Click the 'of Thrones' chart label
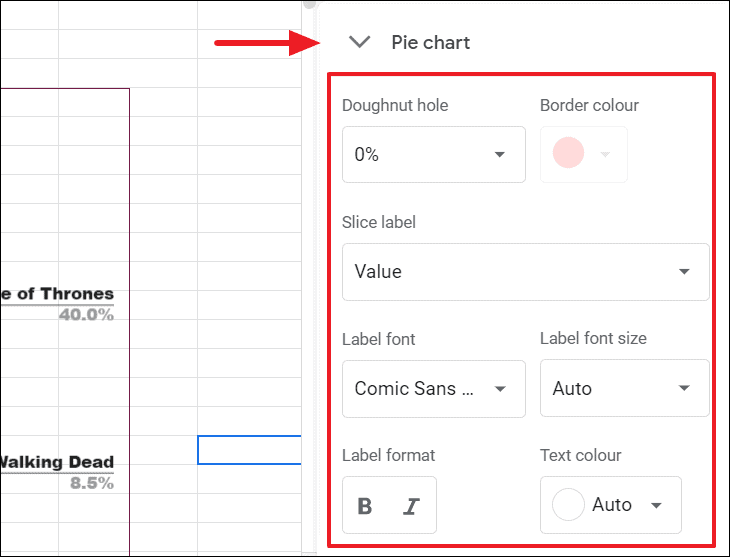730x557 pixels. coord(59,294)
